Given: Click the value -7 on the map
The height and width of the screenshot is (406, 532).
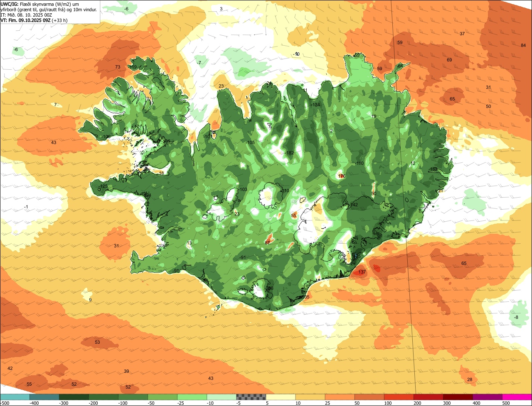Looking at the screenshot, I should coord(199,63).
